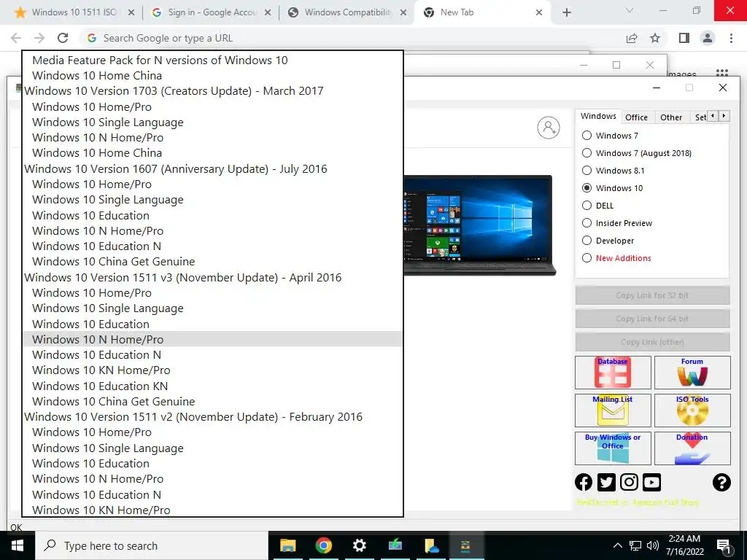Click the Version 1607 (Anniversary Update) heading
747x560 pixels.
(176, 168)
